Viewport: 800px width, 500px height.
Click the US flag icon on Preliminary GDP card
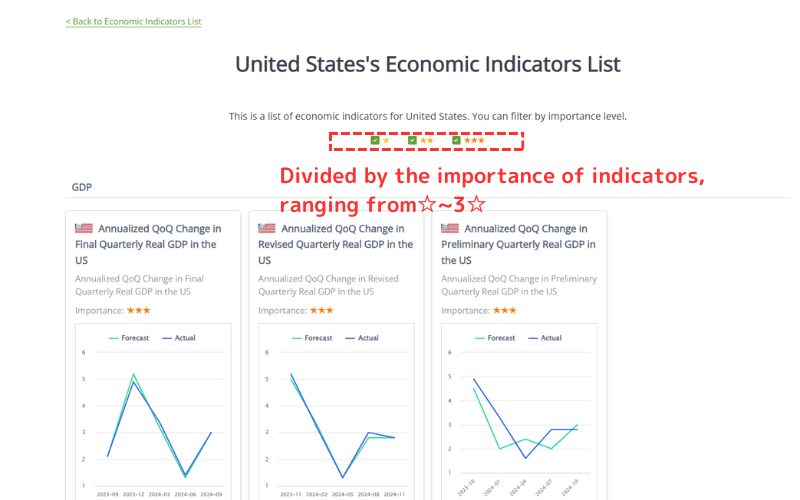(451, 228)
